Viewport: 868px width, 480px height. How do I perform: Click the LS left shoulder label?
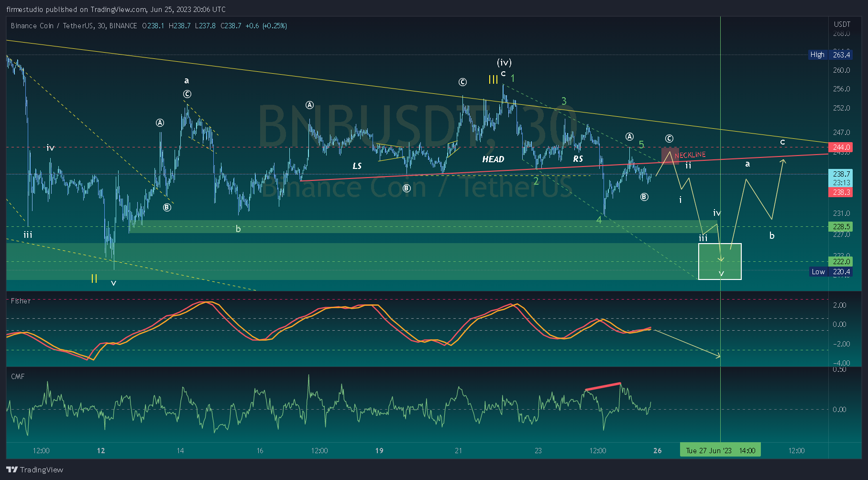[x=357, y=166]
